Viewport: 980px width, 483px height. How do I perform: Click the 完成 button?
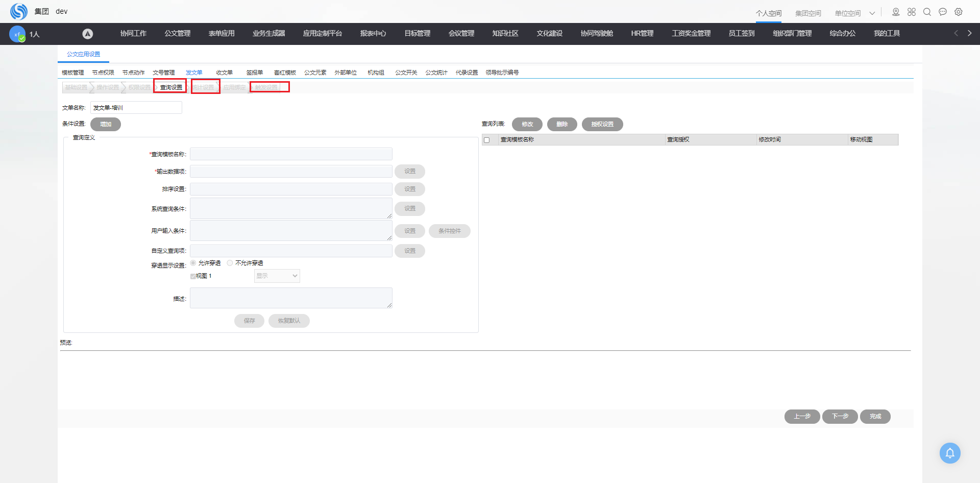point(875,417)
